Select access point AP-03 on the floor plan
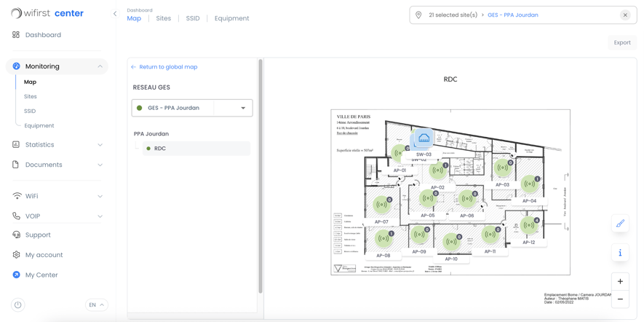 (502, 168)
